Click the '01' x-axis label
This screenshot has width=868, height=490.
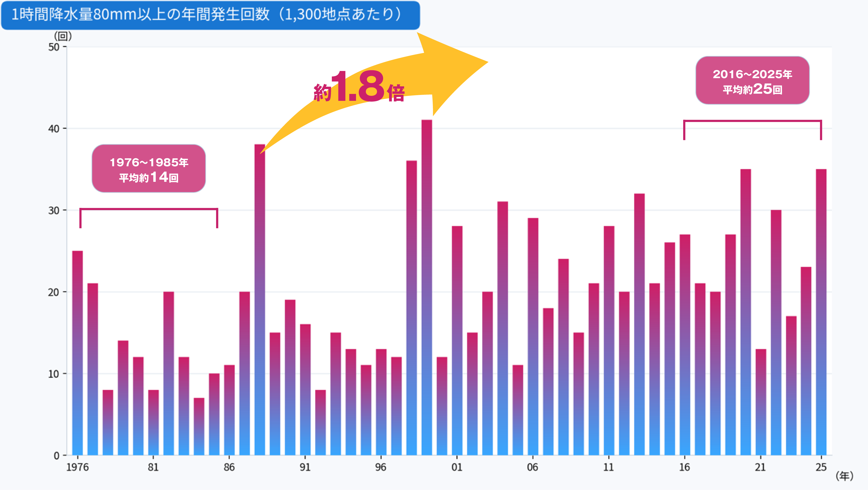[457, 467]
